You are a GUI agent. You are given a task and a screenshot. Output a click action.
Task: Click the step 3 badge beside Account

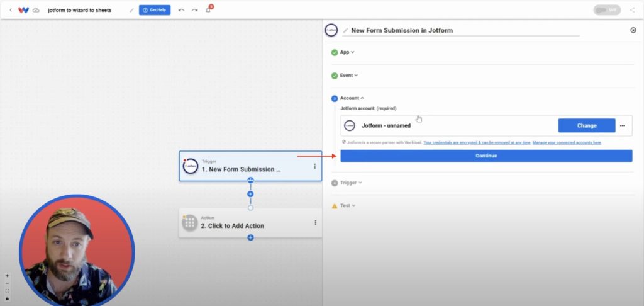(x=335, y=99)
